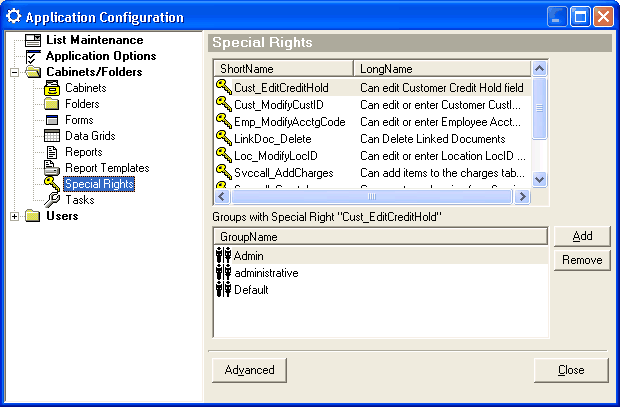Click key icon beside LinkDoc_Delete

tap(224, 138)
